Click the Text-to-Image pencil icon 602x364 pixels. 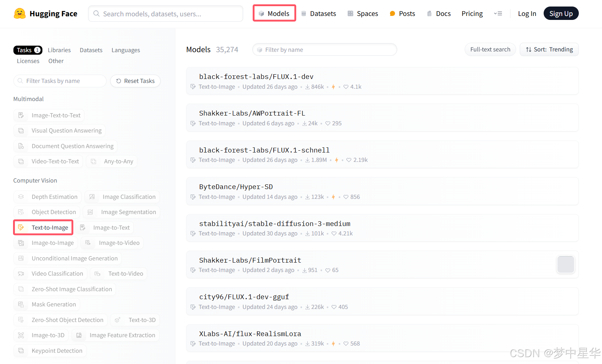21,227
